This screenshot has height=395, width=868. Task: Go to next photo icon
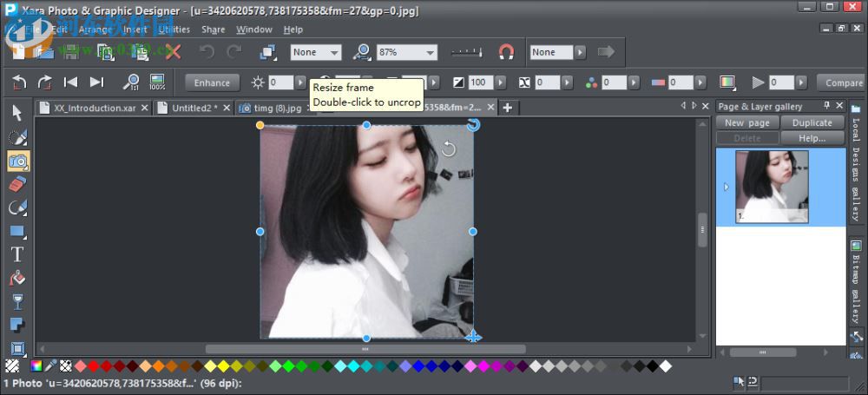tap(97, 82)
